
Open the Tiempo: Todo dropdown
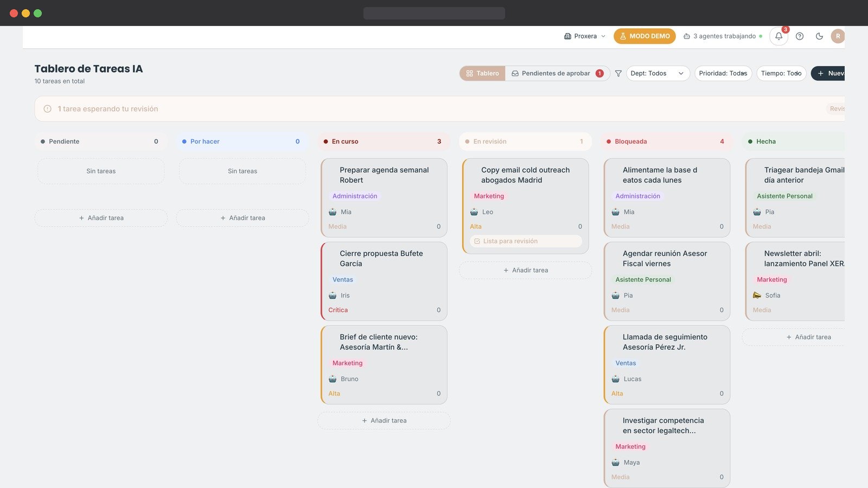(x=781, y=73)
